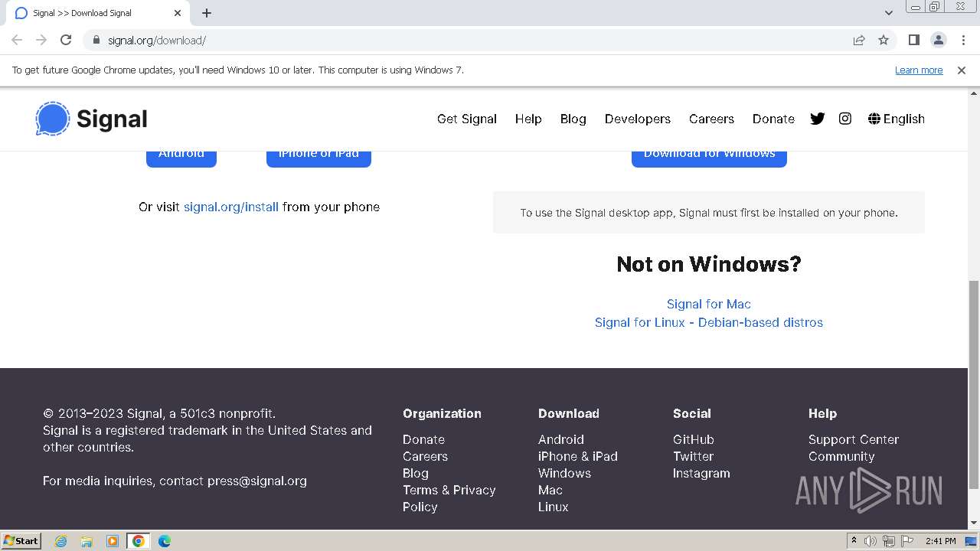Share this page via share icon
This screenshot has height=551, width=980.
point(859,40)
